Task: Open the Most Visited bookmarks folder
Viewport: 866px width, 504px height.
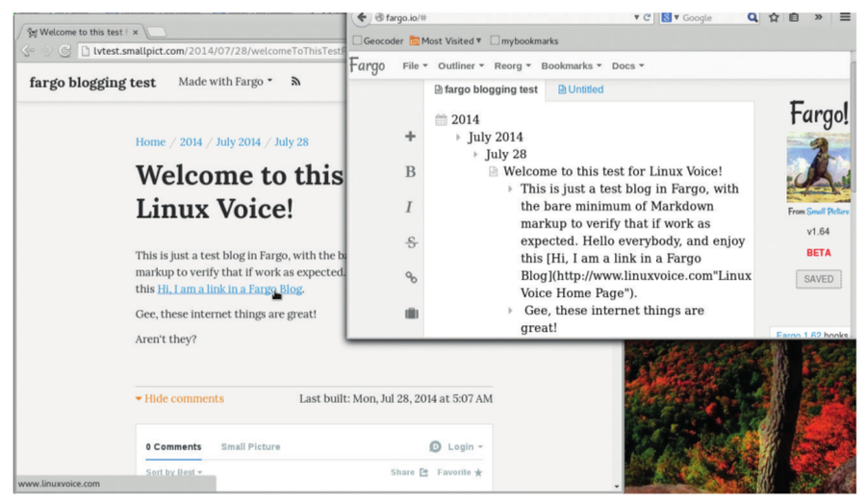Action: click(446, 40)
